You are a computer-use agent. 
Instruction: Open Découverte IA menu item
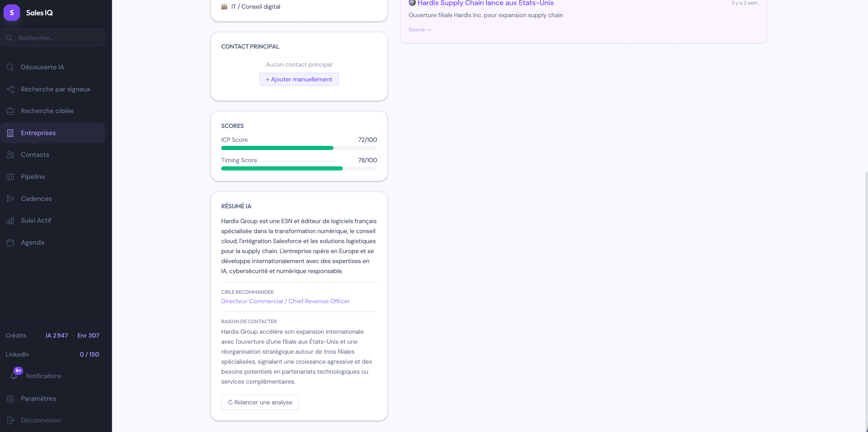tap(53, 67)
